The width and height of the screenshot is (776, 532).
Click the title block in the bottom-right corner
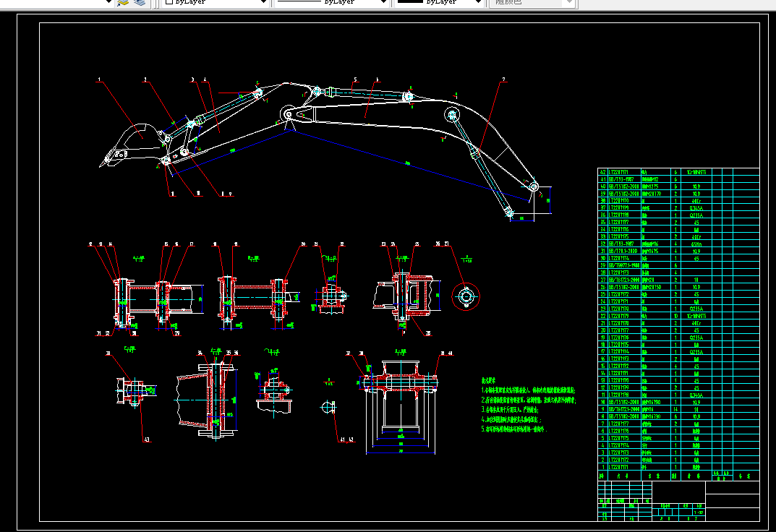click(x=678, y=500)
